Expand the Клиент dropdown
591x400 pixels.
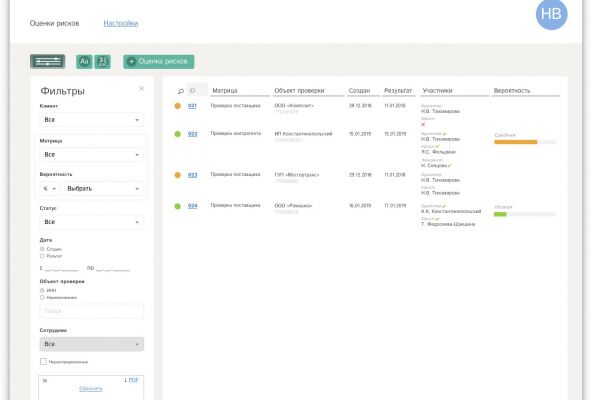[x=92, y=120]
